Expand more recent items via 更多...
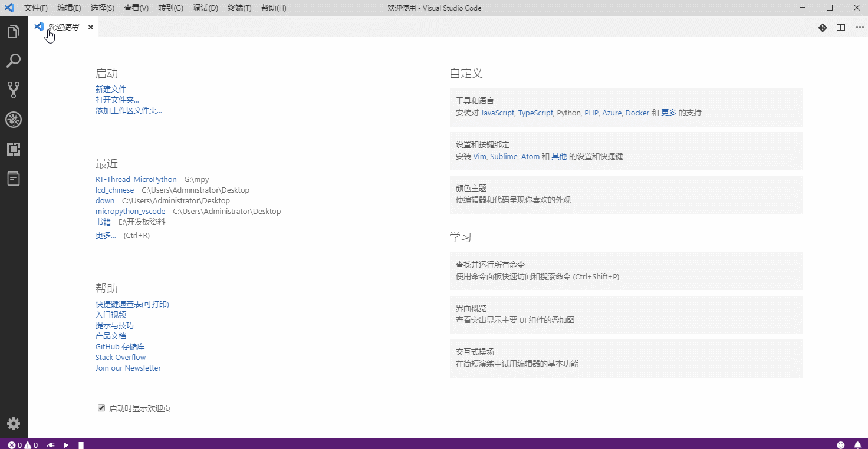The image size is (868, 449). click(105, 235)
